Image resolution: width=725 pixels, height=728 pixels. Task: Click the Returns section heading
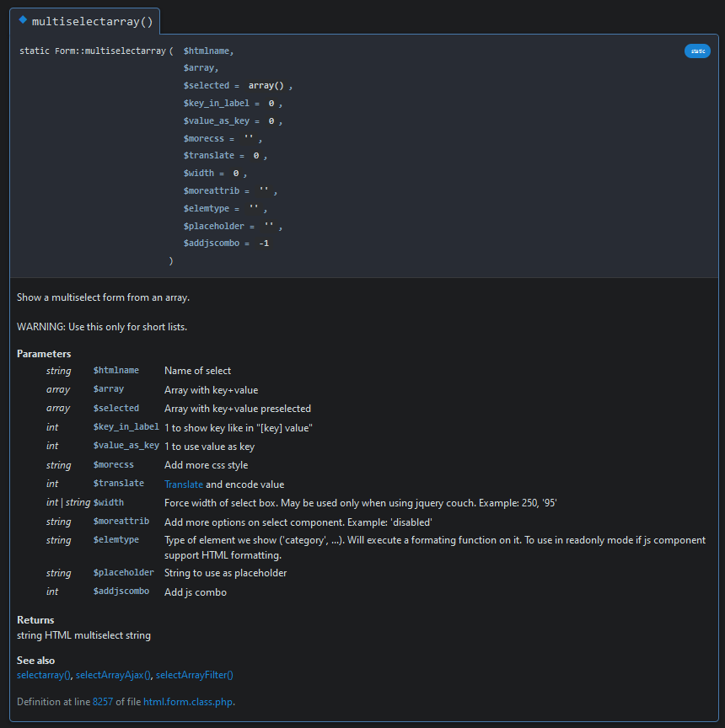coord(35,620)
